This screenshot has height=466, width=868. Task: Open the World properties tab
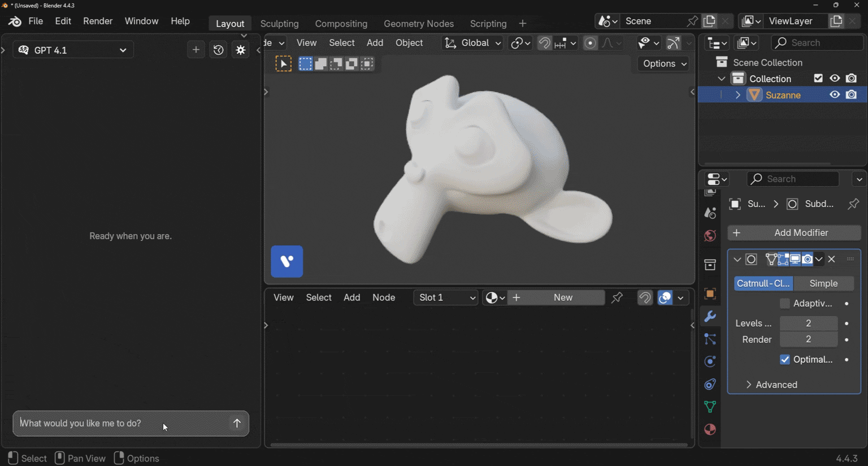tap(710, 236)
